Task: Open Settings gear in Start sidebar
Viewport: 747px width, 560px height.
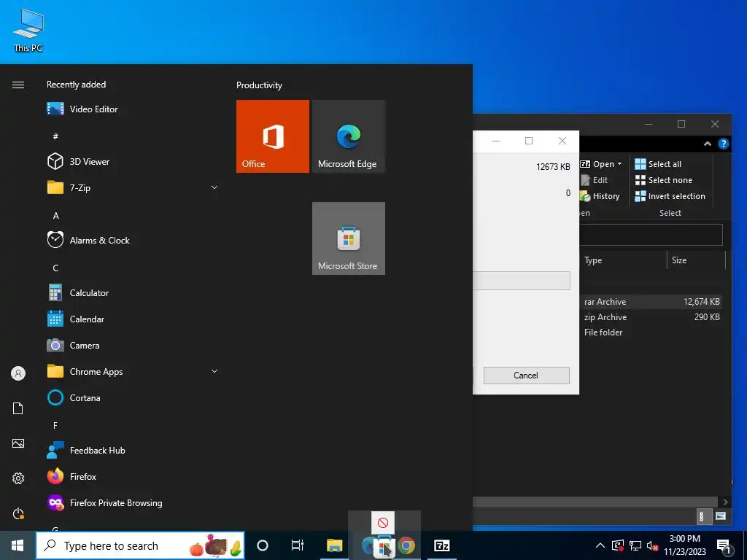Action: pos(18,478)
